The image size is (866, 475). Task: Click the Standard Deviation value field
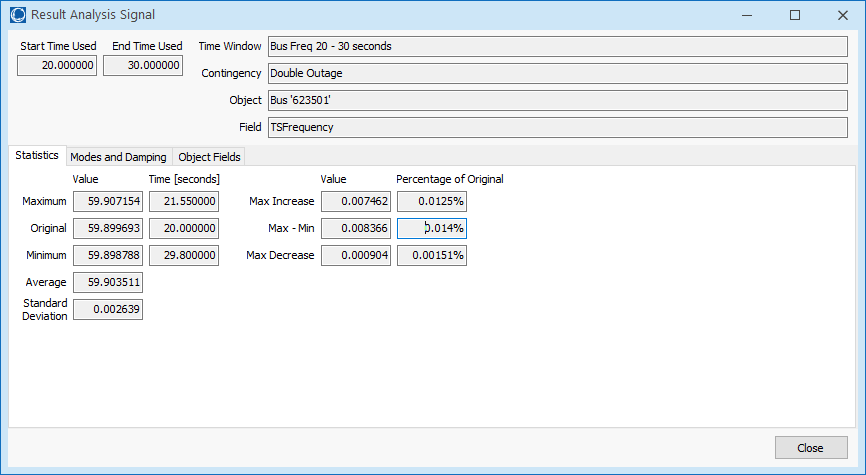tap(108, 310)
